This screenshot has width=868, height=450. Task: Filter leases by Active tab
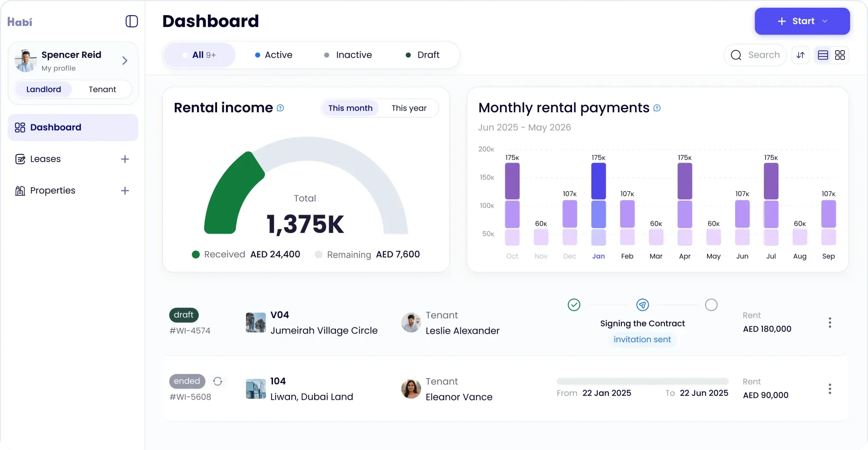pyautogui.click(x=273, y=55)
